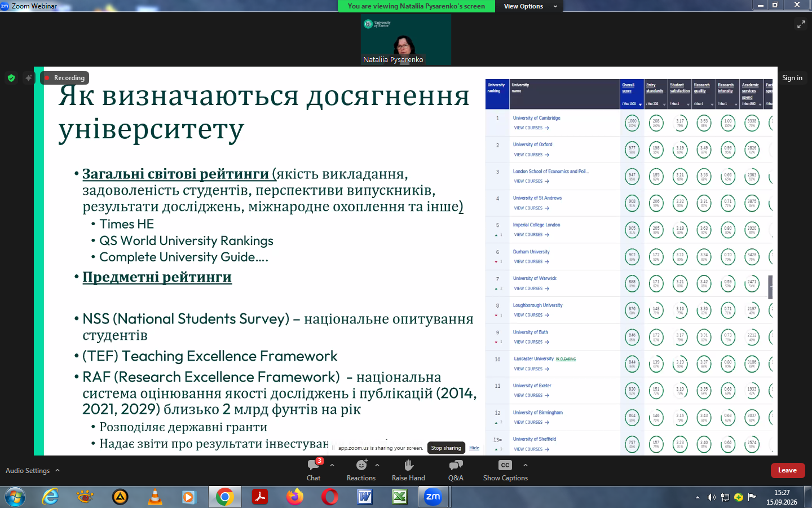Screen dimensions: 812x508
Task: Open the Durham University link
Action: [x=531, y=252]
